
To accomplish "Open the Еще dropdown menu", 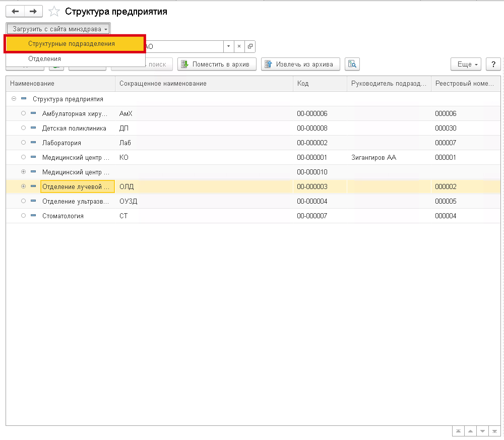I will [466, 65].
